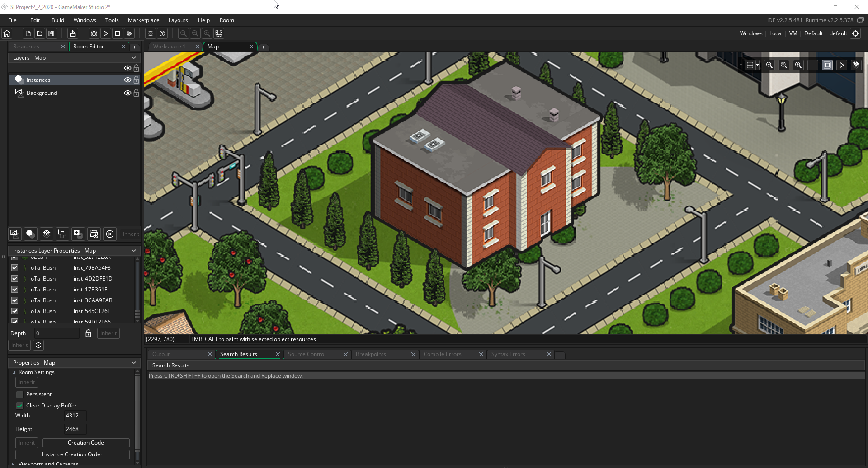Image resolution: width=868 pixels, height=468 pixels.
Task: Open an existing project from the toolbar
Action: click(x=40, y=33)
